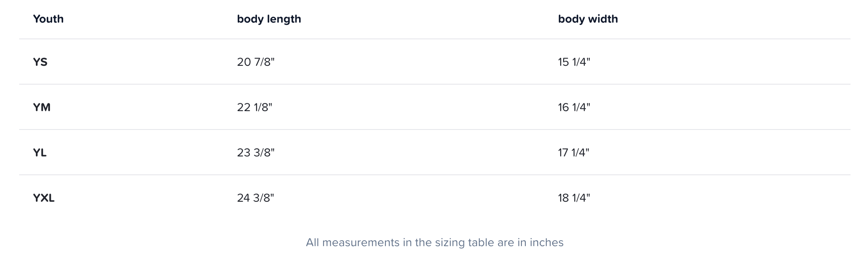The image size is (868, 259).
Task: Click the YS size label
Action: click(40, 62)
